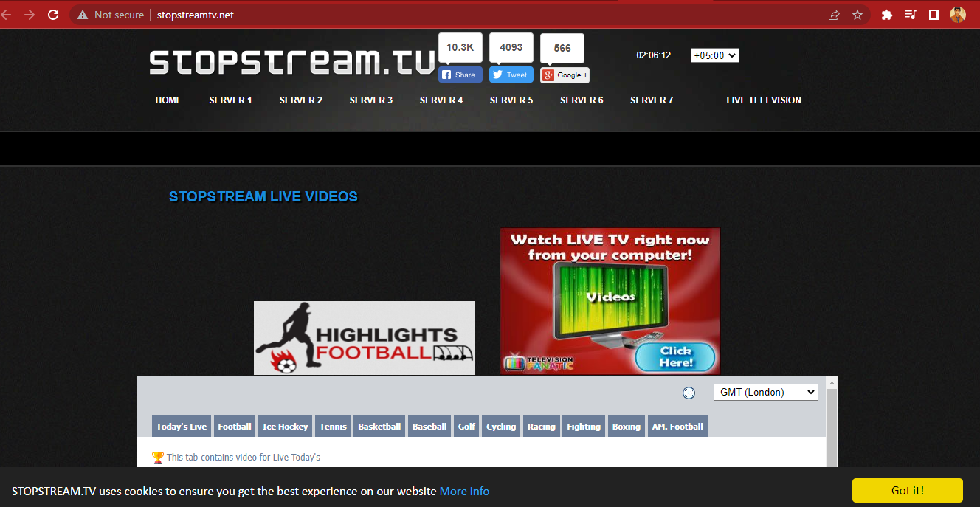Toggle the browser side panel icon
This screenshot has width=980, height=507.
coord(934,15)
